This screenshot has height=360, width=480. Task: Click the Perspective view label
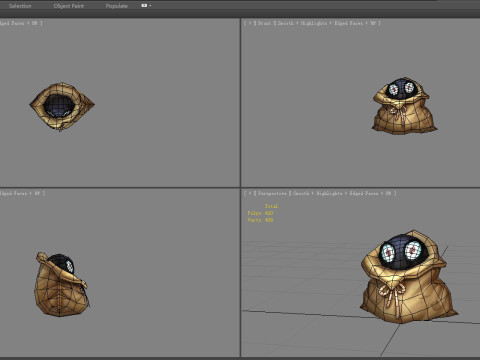272,193
